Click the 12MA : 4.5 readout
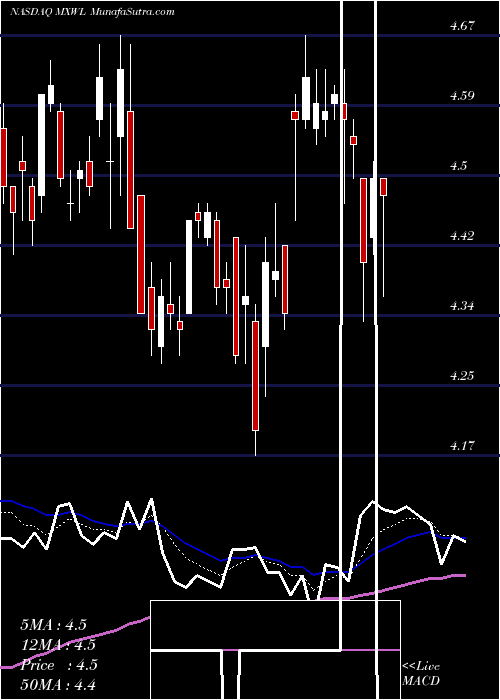Viewport: 500px width, 700px height. point(58,645)
